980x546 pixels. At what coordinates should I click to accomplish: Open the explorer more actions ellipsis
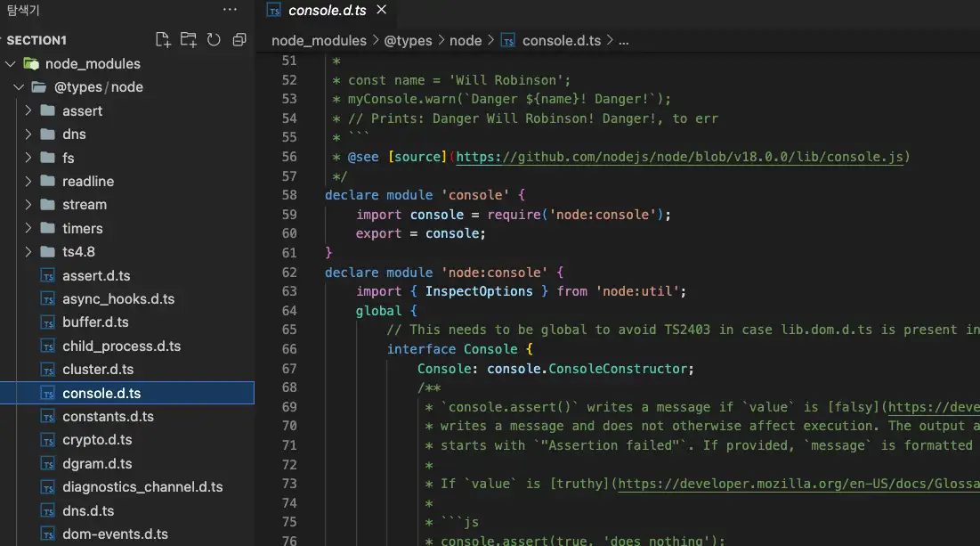click(230, 10)
